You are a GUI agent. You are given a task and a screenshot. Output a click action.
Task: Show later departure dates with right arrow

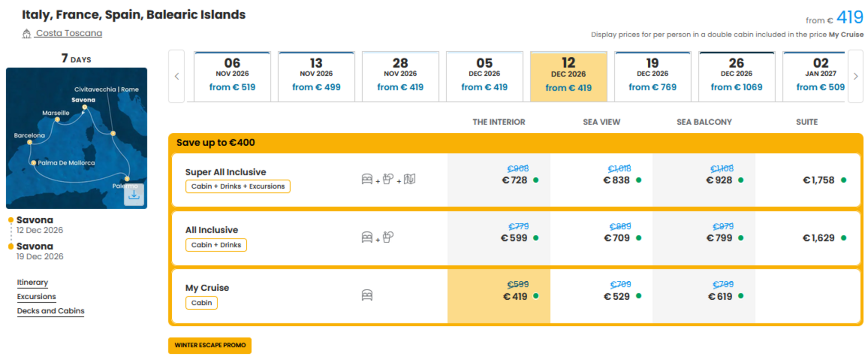855,76
